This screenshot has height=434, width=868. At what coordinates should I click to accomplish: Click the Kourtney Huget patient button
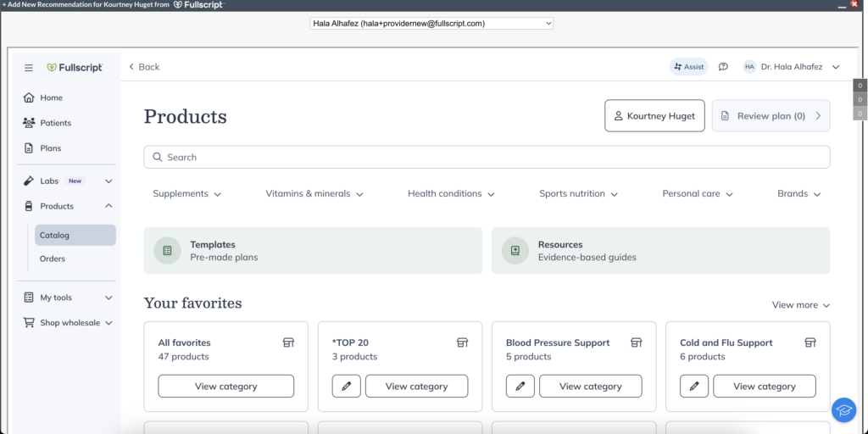tap(654, 115)
